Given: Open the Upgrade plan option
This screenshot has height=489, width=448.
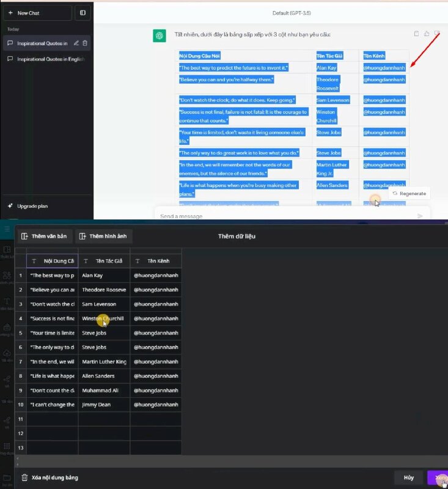Looking at the screenshot, I should click(x=32, y=206).
